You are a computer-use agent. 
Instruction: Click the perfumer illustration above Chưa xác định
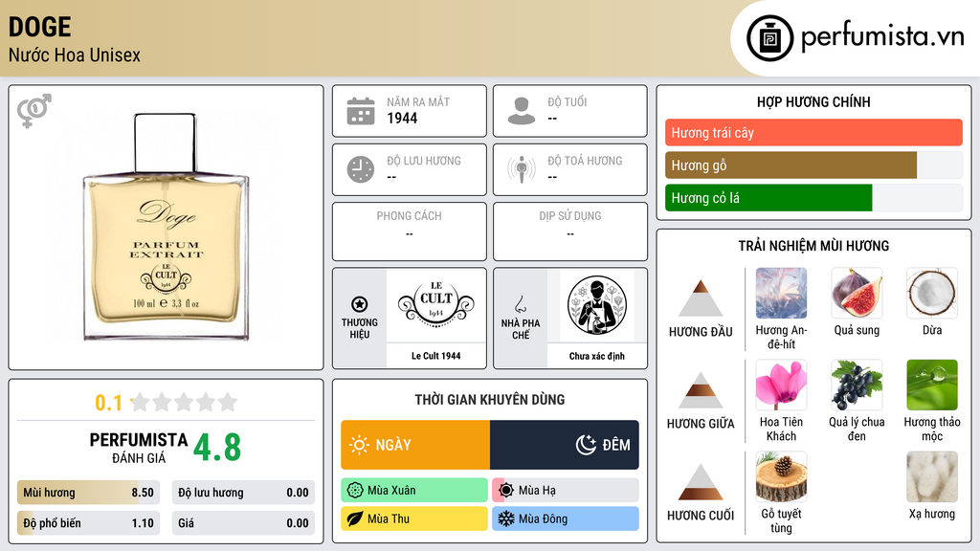click(597, 305)
